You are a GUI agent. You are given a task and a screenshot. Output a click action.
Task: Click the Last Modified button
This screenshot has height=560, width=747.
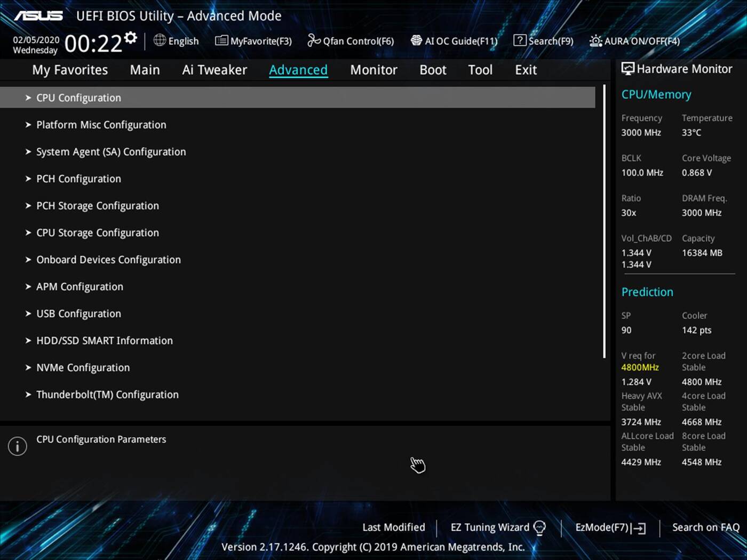click(x=393, y=527)
